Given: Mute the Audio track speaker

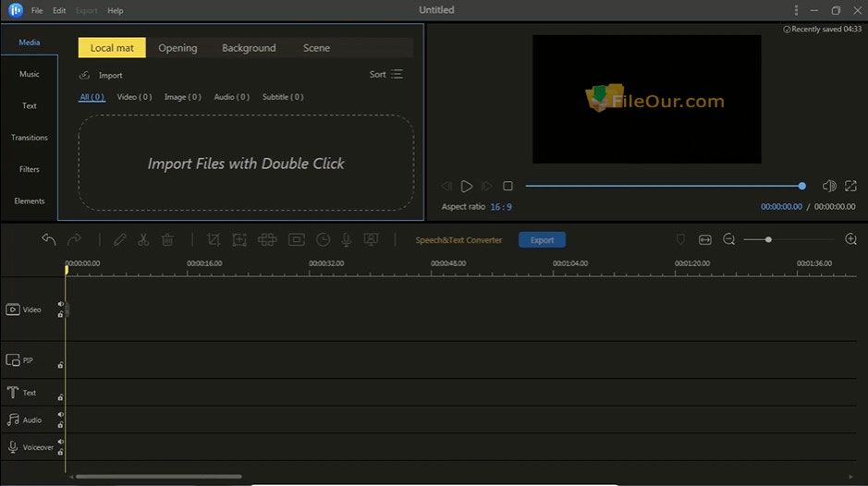Looking at the screenshot, I should [60, 414].
